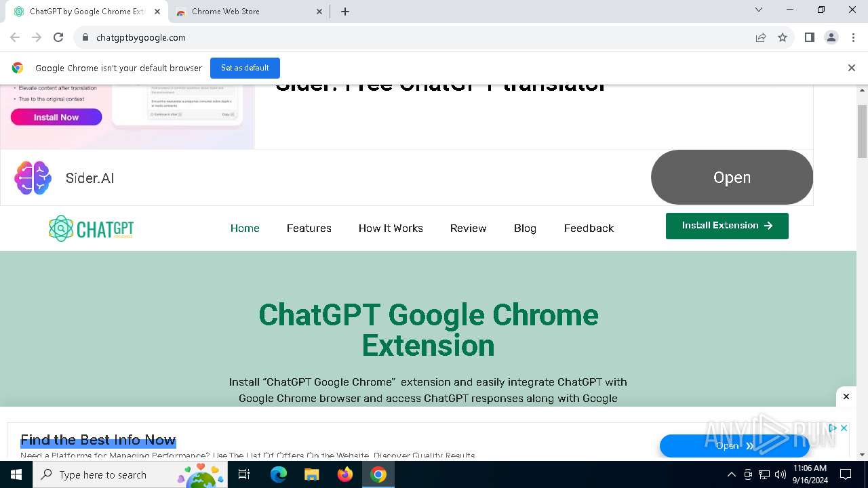Click the pink Install Now button

tap(56, 117)
